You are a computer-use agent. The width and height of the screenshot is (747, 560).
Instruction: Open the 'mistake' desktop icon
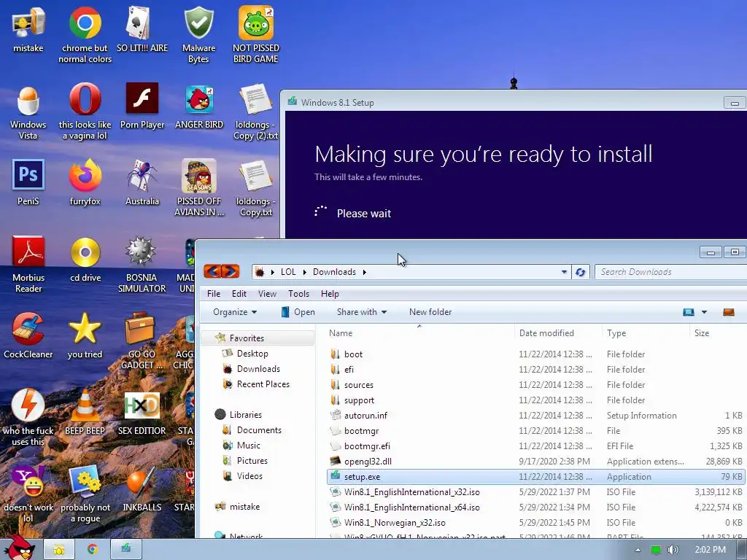28,29
